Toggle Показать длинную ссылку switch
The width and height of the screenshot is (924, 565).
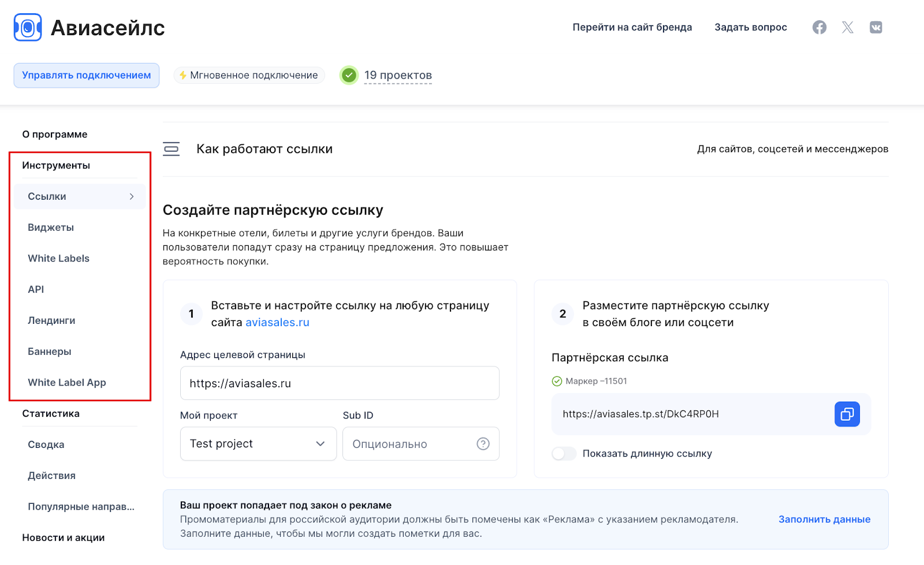point(564,454)
